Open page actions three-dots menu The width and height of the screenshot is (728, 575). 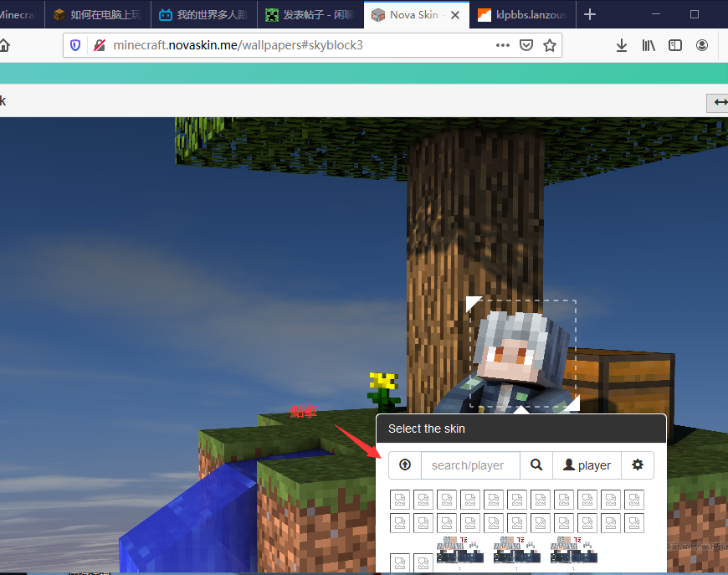tap(503, 45)
